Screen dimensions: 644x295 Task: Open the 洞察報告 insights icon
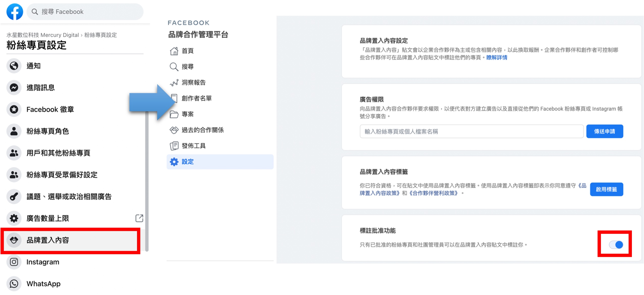174,82
